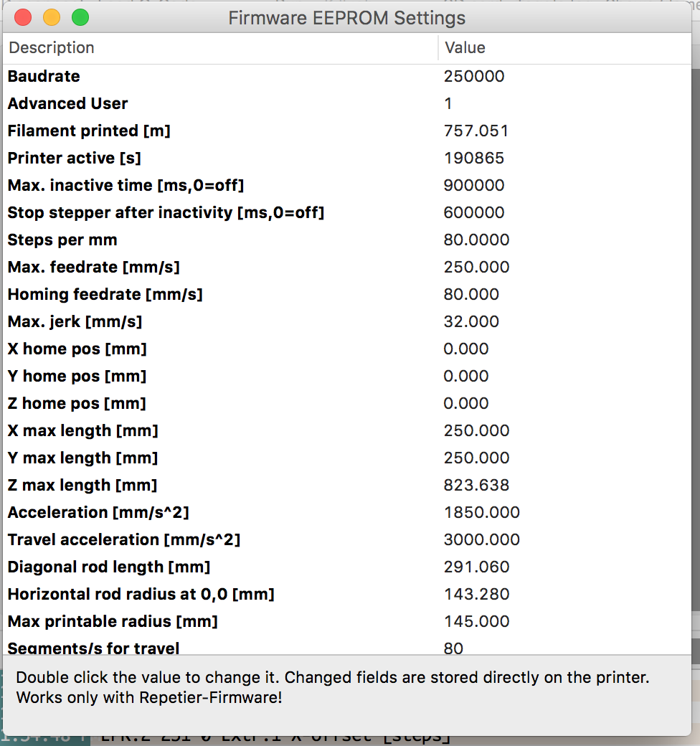This screenshot has width=700, height=746.
Task: Select the Homing feedrate value 80.000
Action: 471,294
